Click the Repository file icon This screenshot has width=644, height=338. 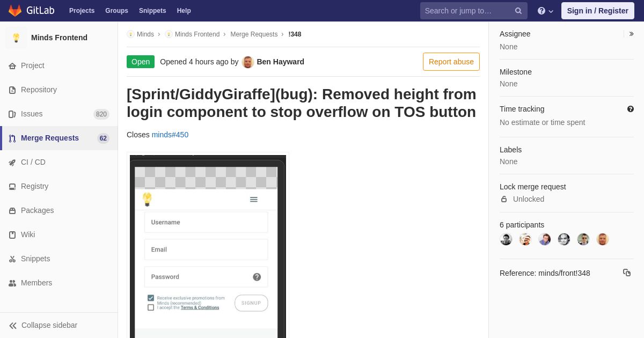[x=12, y=90]
